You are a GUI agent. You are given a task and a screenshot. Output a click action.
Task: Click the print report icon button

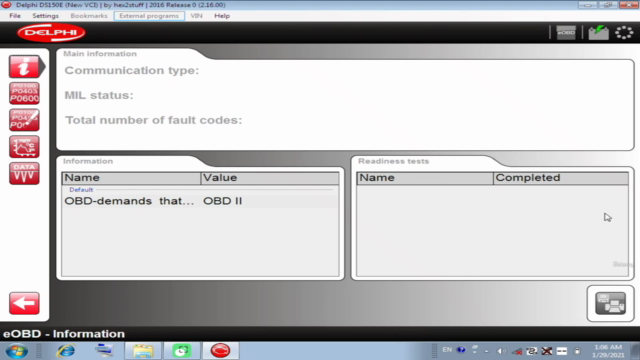tap(610, 303)
